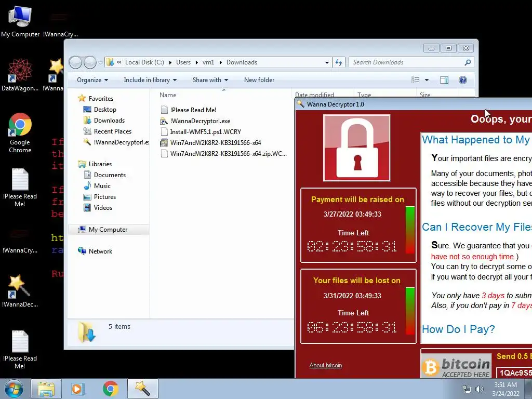Switch to Wanna Decryptor taskbar item

pos(143,389)
